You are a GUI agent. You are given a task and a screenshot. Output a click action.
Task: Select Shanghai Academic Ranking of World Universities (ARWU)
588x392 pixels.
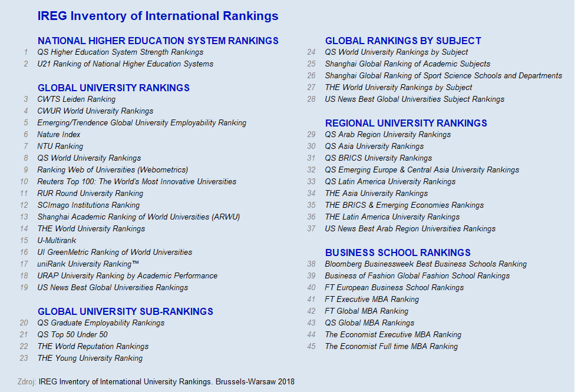pyautogui.click(x=138, y=217)
